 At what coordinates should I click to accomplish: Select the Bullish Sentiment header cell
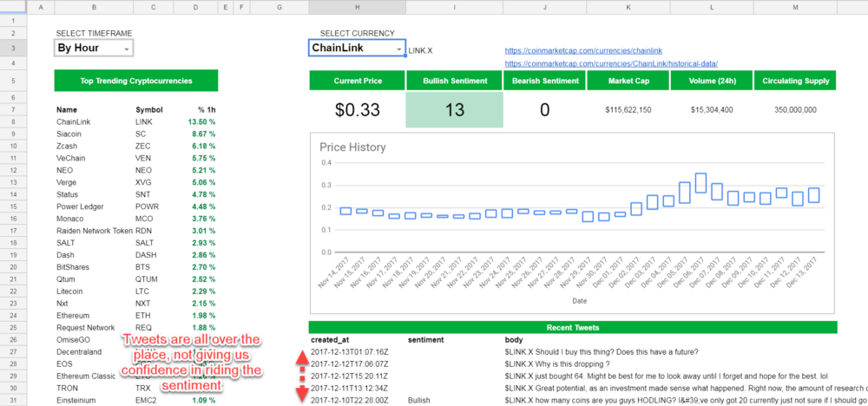click(455, 81)
